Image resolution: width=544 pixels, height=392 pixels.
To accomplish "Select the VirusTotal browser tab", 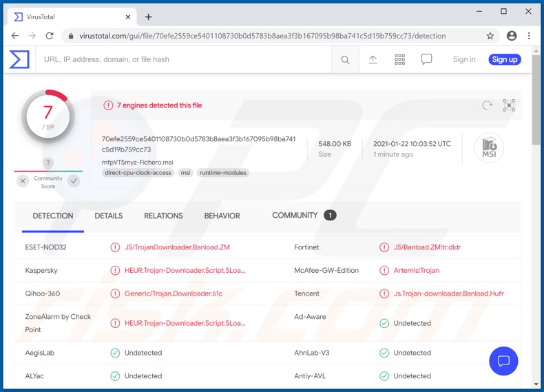I will [x=72, y=17].
